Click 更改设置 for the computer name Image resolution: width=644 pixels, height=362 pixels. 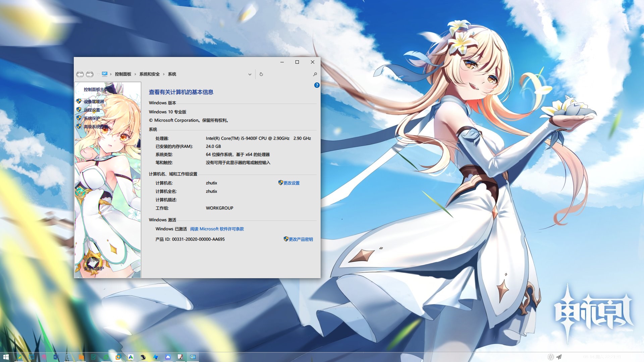(291, 183)
